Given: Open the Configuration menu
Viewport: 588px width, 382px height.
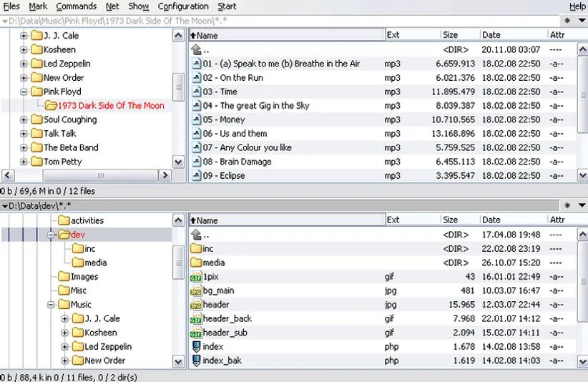Looking at the screenshot, I should [183, 6].
